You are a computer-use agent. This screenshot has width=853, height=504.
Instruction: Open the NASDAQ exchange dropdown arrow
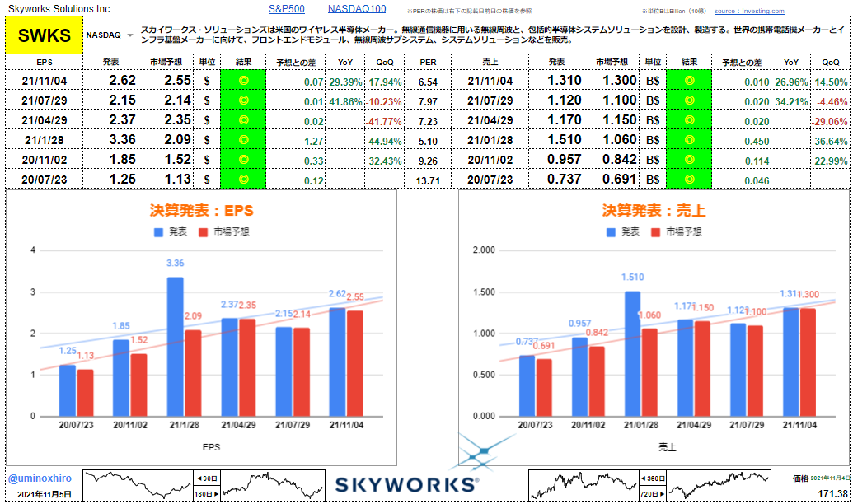130,35
